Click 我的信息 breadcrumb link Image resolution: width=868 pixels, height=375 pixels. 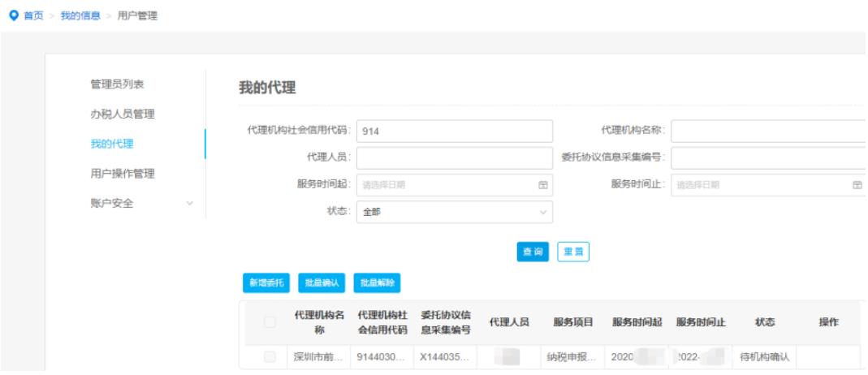[80, 16]
